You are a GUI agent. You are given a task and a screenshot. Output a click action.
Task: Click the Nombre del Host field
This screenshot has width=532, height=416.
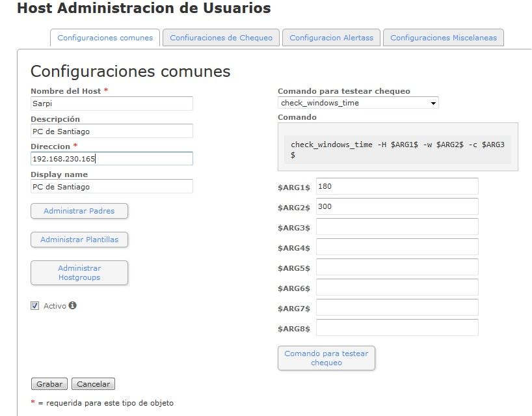point(111,104)
